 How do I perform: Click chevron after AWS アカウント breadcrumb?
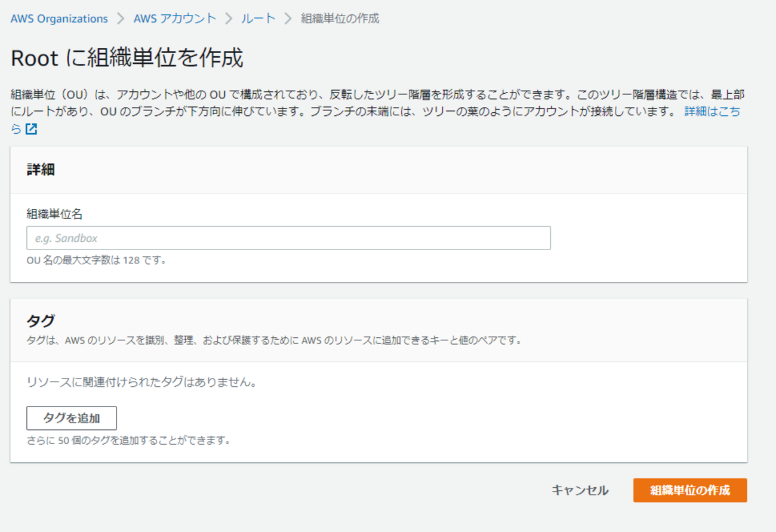[229, 19]
